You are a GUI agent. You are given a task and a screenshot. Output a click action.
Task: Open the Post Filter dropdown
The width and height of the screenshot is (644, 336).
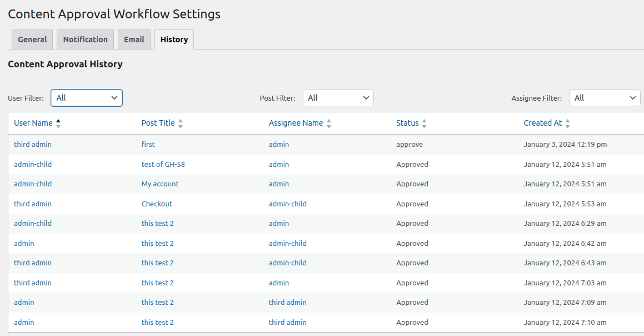pyautogui.click(x=338, y=97)
